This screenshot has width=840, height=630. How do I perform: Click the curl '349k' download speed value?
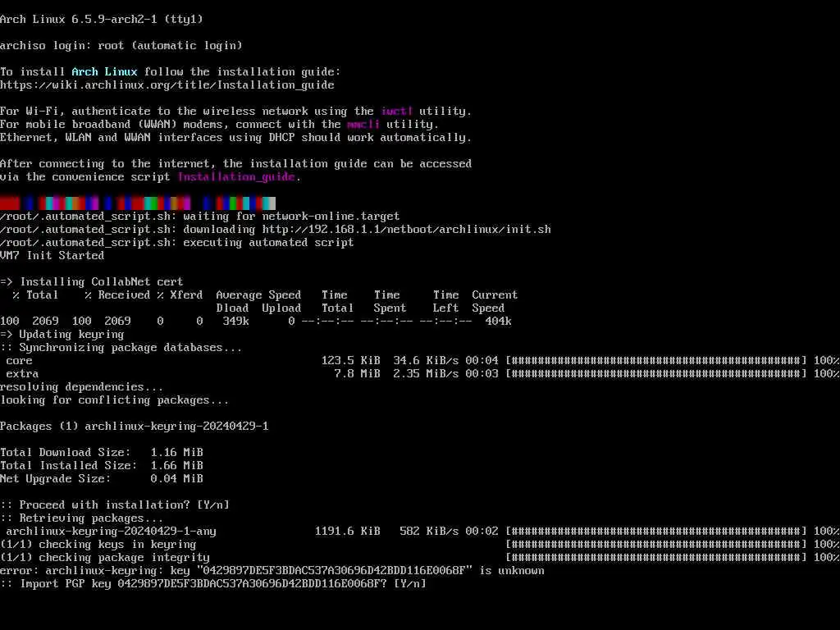[x=235, y=322]
